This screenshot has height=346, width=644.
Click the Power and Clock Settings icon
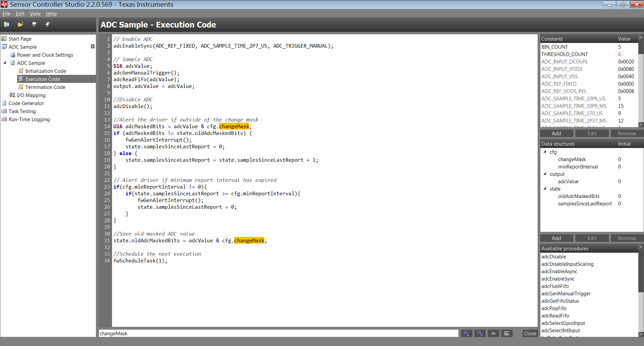click(x=13, y=55)
